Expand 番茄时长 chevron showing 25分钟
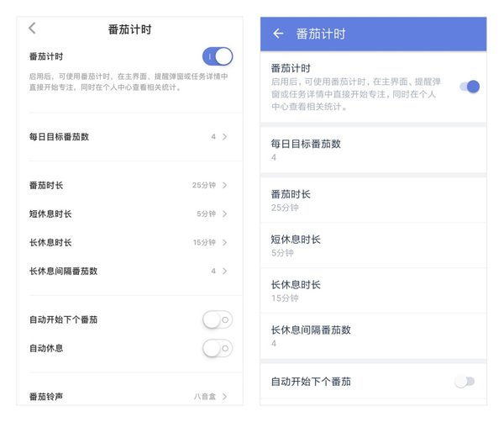This screenshot has width=504, height=422. 225,185
